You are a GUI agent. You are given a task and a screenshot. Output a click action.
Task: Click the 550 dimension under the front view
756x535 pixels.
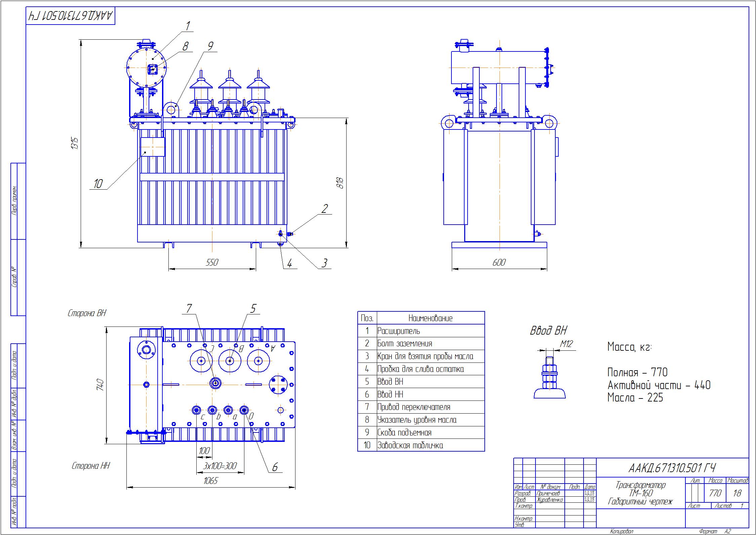[212, 263]
